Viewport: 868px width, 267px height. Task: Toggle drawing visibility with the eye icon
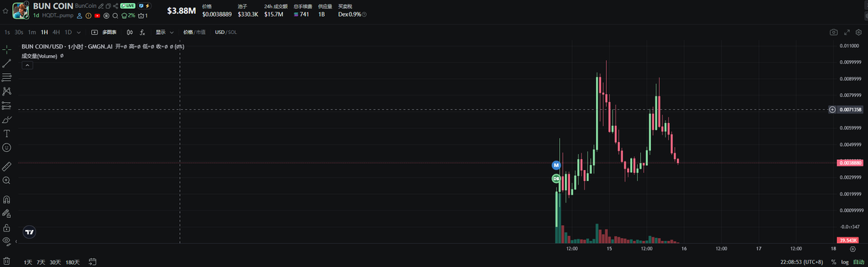(7, 240)
